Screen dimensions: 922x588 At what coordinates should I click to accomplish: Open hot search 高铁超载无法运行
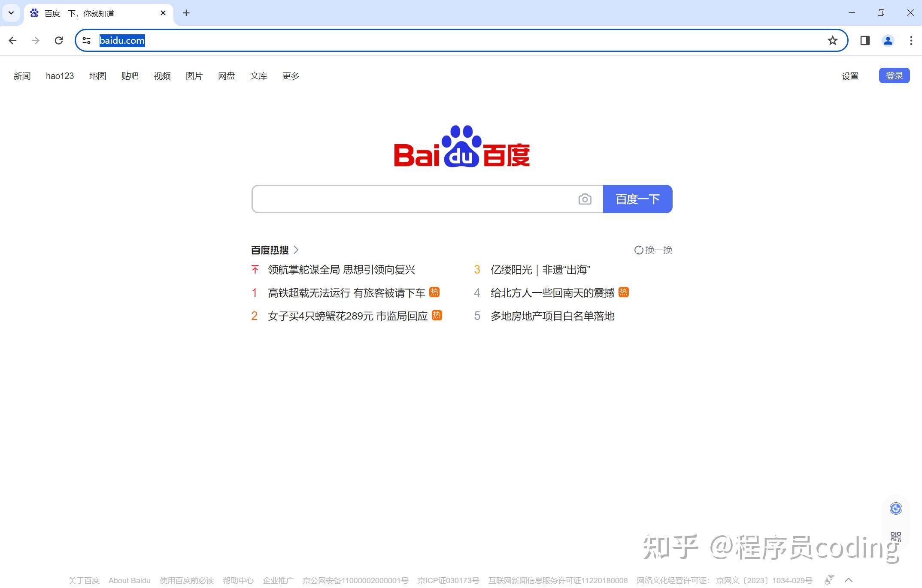(346, 293)
